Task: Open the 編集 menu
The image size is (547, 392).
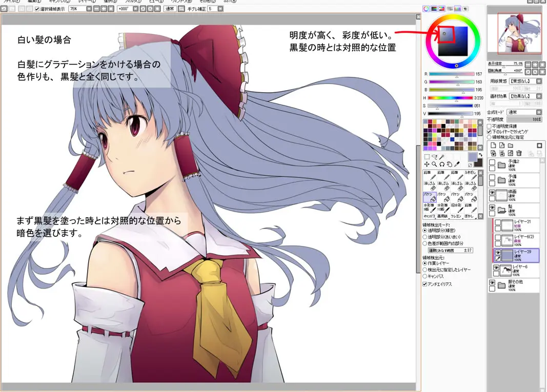Action: click(x=34, y=2)
